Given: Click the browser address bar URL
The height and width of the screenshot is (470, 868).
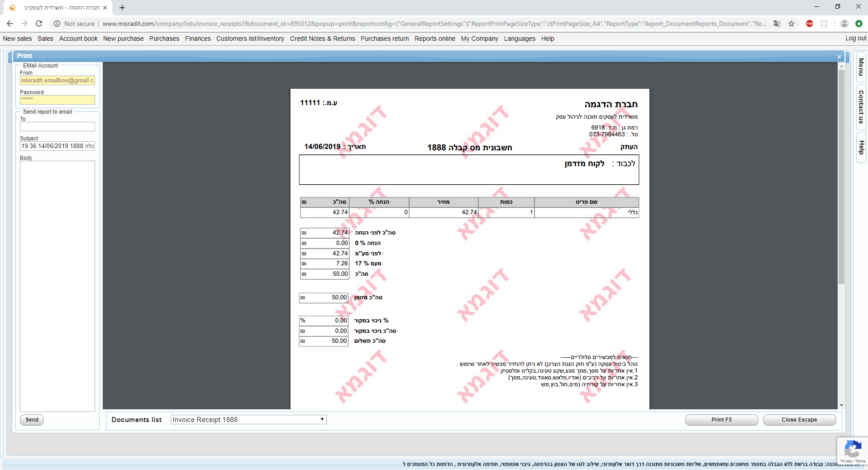Looking at the screenshot, I should [x=434, y=24].
